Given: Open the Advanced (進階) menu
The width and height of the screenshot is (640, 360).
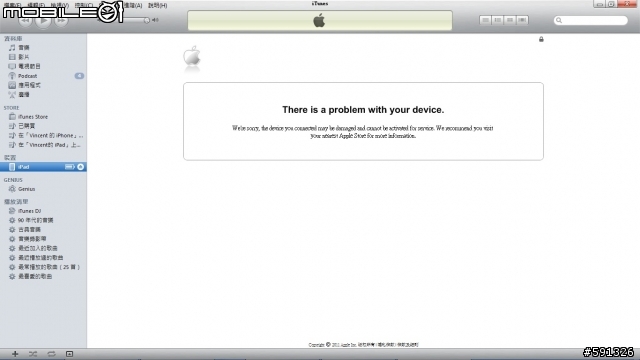Looking at the screenshot, I should click(133, 6).
